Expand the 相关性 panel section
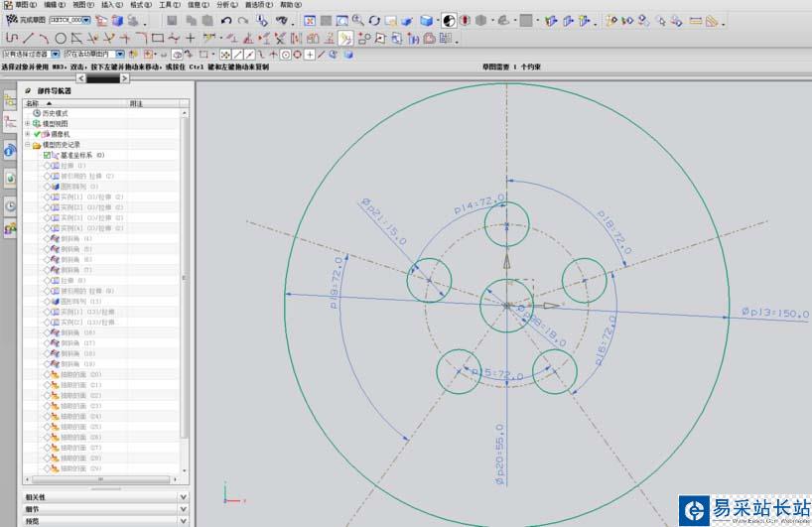This screenshot has width=812, height=527. click(183, 496)
